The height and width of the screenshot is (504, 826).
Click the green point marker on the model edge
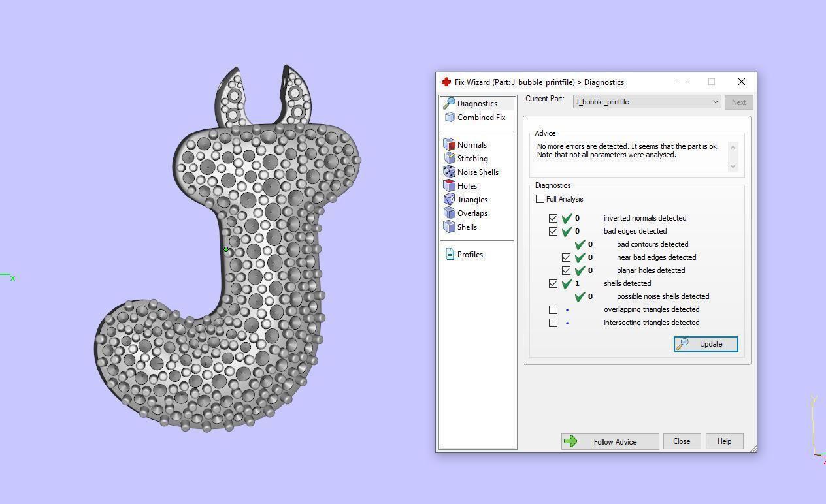click(226, 249)
